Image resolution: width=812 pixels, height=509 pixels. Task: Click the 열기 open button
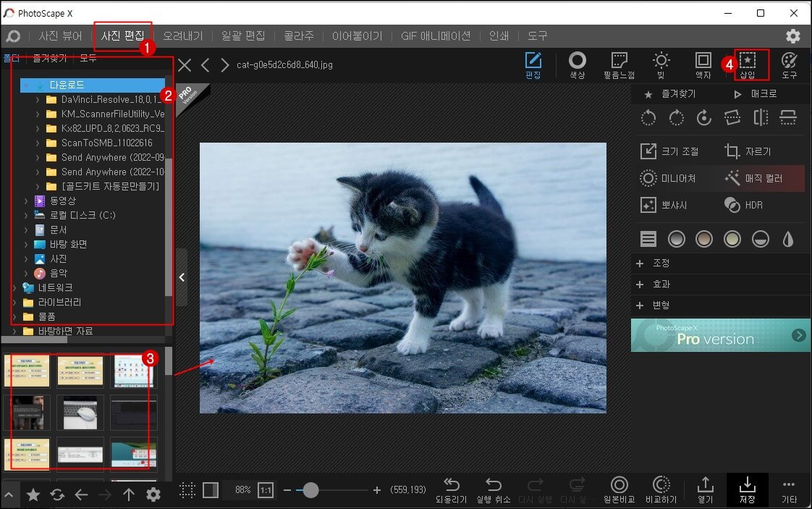click(x=705, y=490)
